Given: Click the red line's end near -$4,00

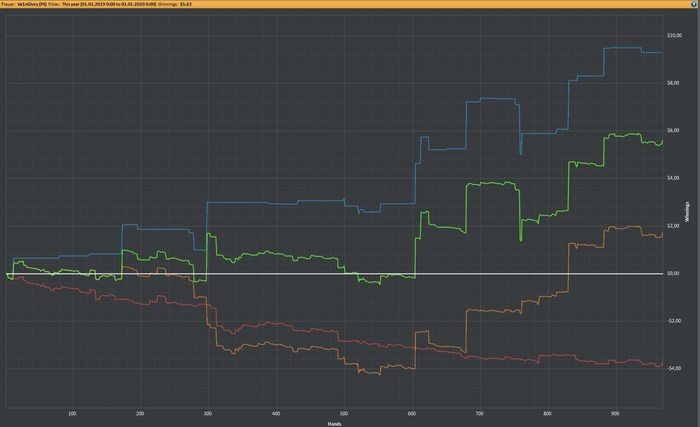Looking at the screenshot, I should 661,364.
